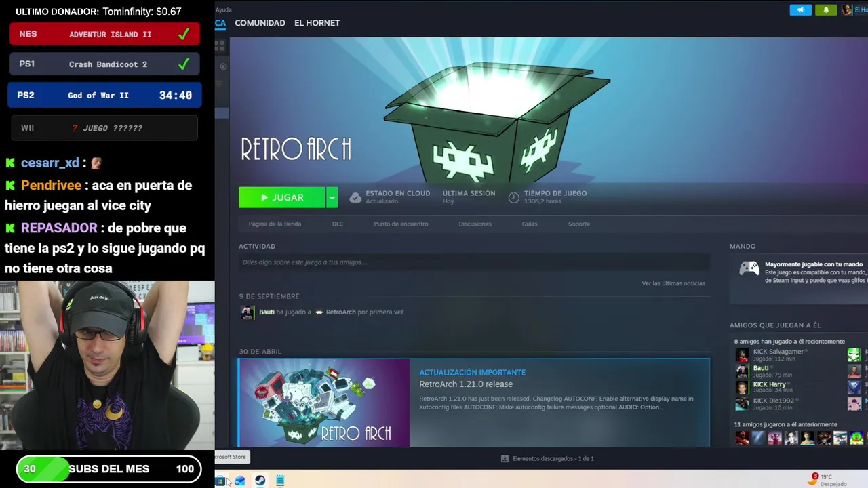
Task: Open the EL HORNET profile menu
Action: click(317, 23)
